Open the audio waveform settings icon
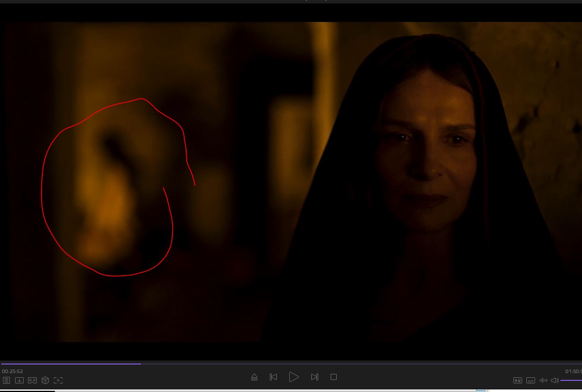The height and width of the screenshot is (392, 582). click(x=543, y=380)
